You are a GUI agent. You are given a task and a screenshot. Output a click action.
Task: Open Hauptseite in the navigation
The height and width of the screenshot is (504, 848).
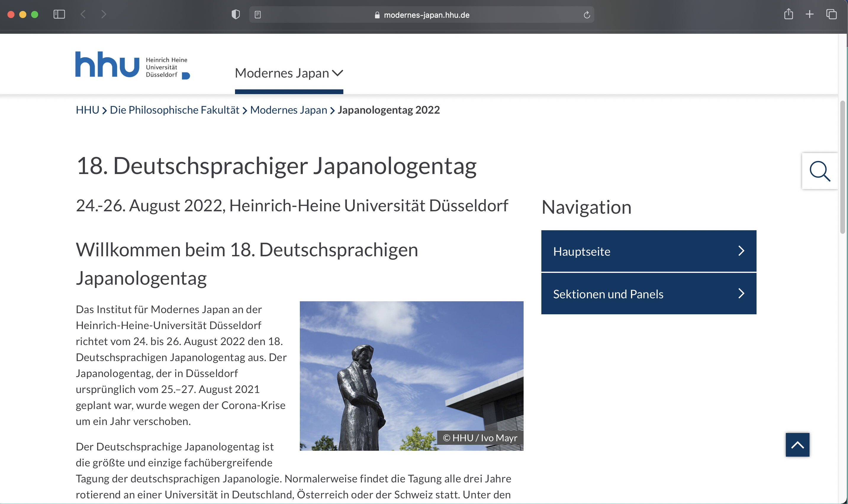pos(649,251)
